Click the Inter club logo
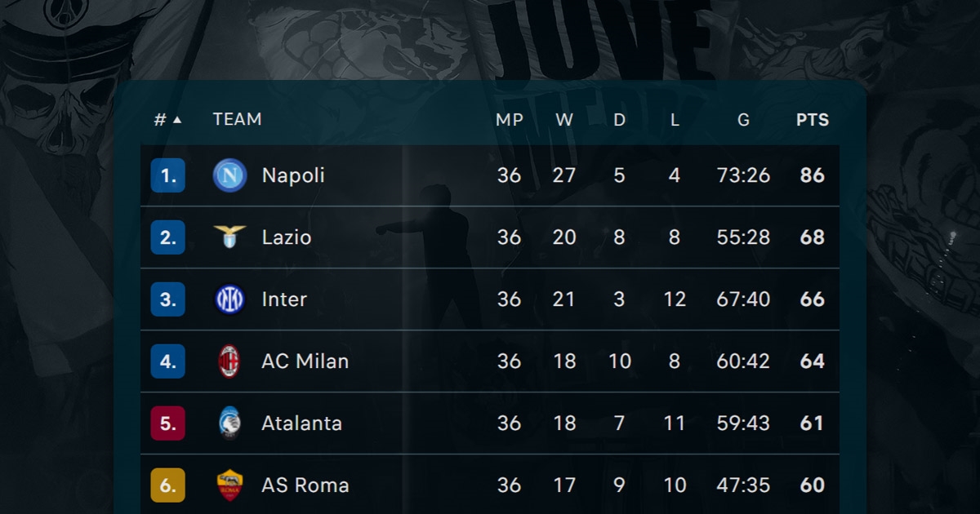Image resolution: width=980 pixels, height=514 pixels. click(229, 299)
